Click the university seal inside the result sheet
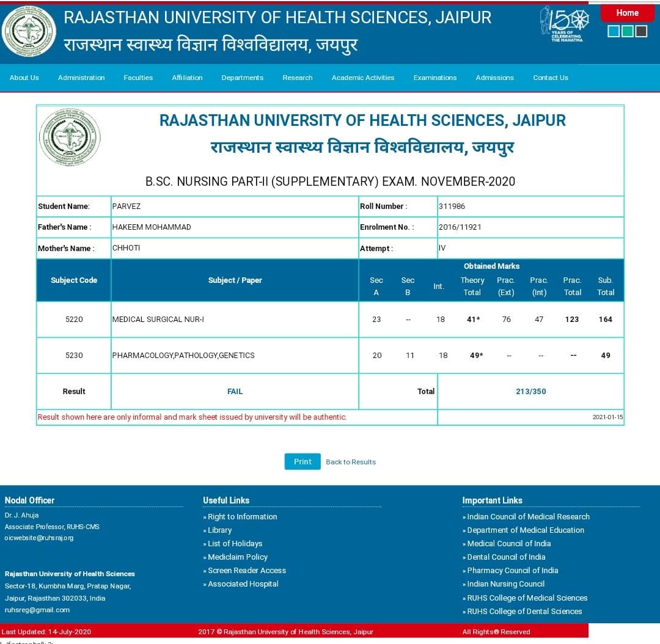This screenshot has width=660, height=644. click(70, 137)
